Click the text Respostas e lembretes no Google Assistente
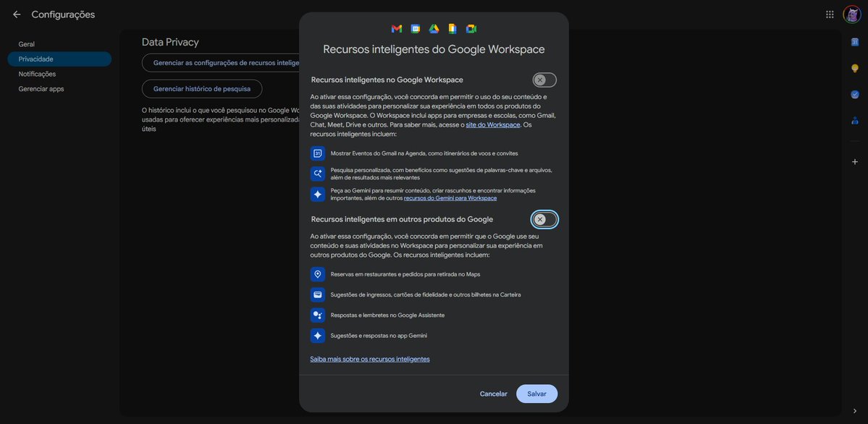Viewport: 868px width, 424px height. tap(387, 315)
